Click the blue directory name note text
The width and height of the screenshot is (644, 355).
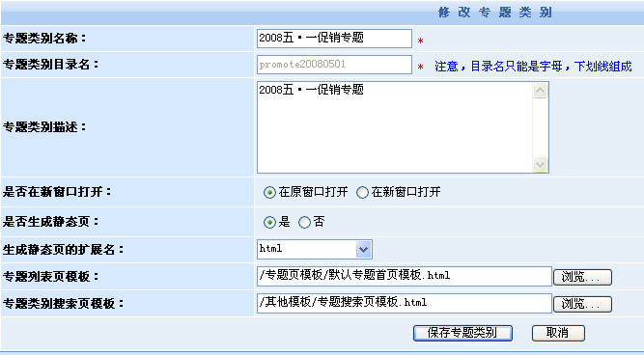click(533, 66)
